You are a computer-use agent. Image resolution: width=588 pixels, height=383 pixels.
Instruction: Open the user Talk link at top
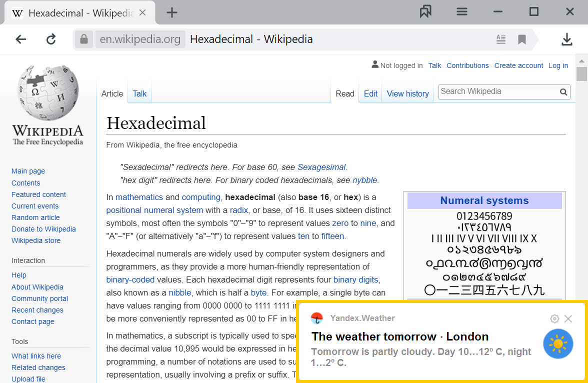[x=434, y=65]
